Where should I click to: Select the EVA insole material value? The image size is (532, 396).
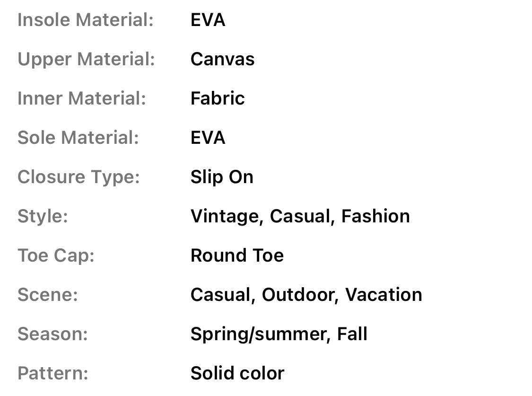pyautogui.click(x=208, y=20)
